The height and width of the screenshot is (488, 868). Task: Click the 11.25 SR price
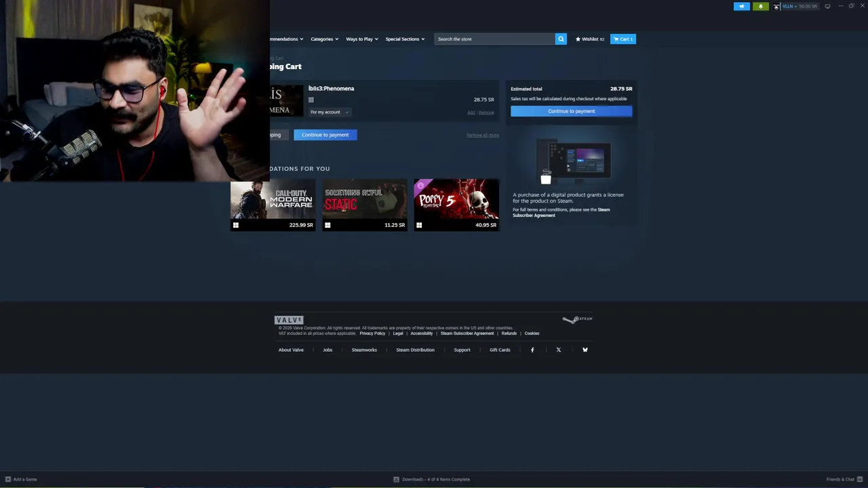click(x=395, y=225)
